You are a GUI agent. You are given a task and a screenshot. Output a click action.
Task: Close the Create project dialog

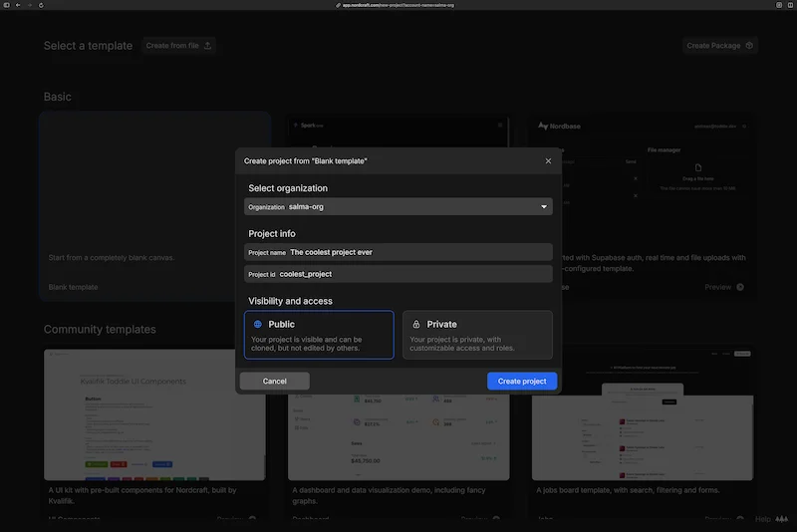coord(548,161)
